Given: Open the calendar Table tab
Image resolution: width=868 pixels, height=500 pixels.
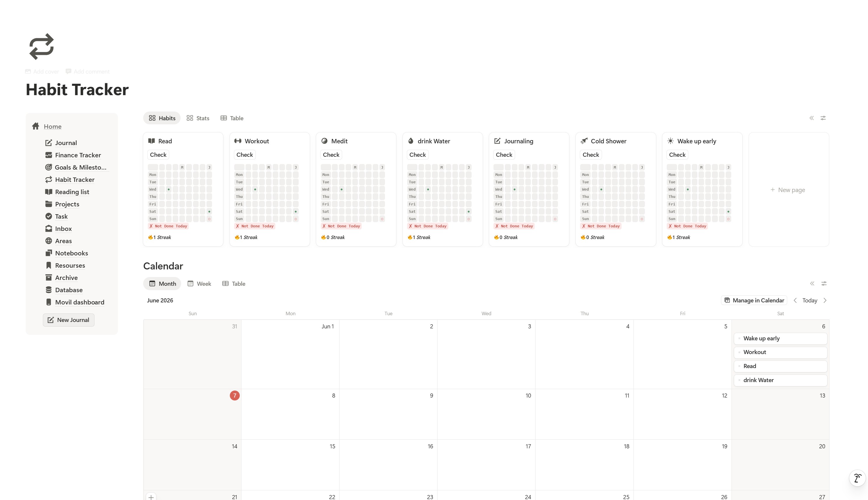Looking at the screenshot, I should [x=234, y=284].
